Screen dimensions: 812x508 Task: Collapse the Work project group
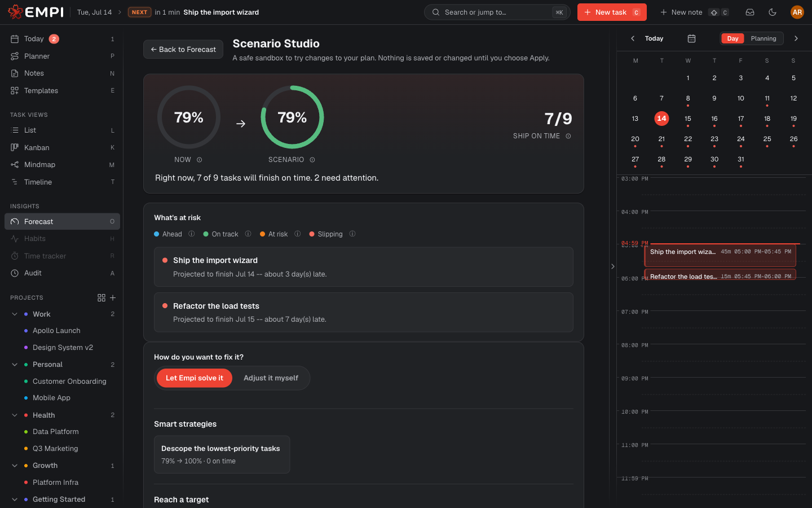coord(15,314)
